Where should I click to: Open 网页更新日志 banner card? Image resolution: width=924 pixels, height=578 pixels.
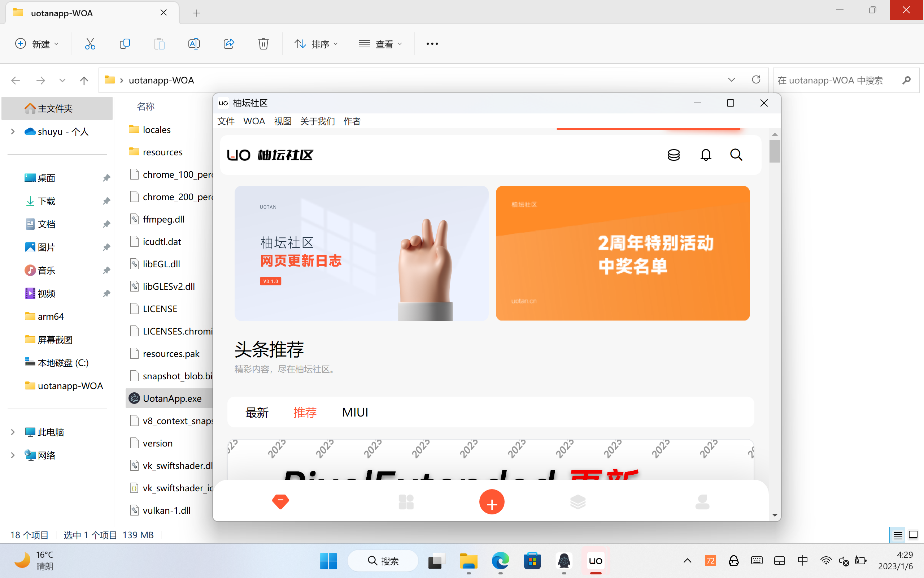click(x=361, y=253)
